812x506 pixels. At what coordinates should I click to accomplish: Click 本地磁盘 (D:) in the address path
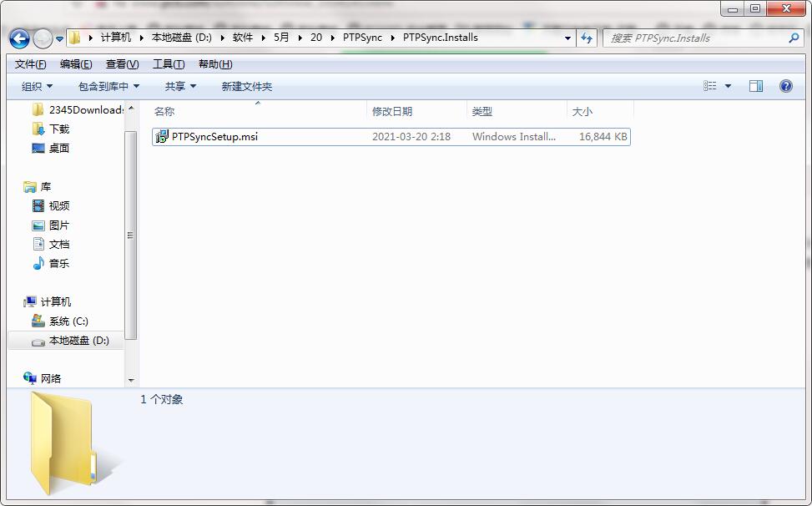(182, 38)
